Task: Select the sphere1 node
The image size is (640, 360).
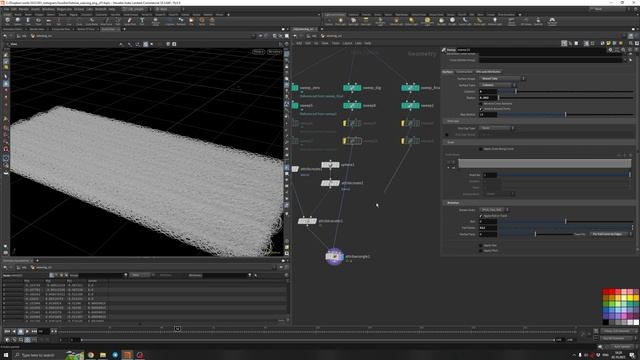Action: pyautogui.click(x=330, y=165)
